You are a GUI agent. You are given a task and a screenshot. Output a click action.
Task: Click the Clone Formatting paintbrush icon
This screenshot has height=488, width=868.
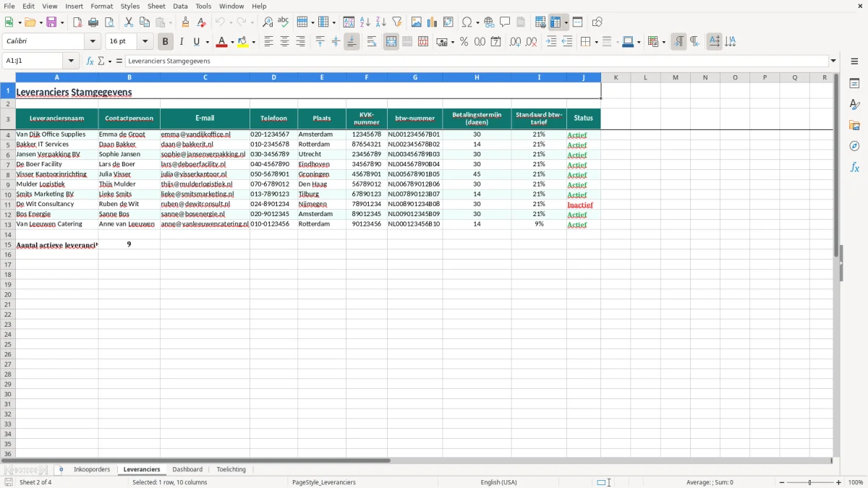point(185,22)
